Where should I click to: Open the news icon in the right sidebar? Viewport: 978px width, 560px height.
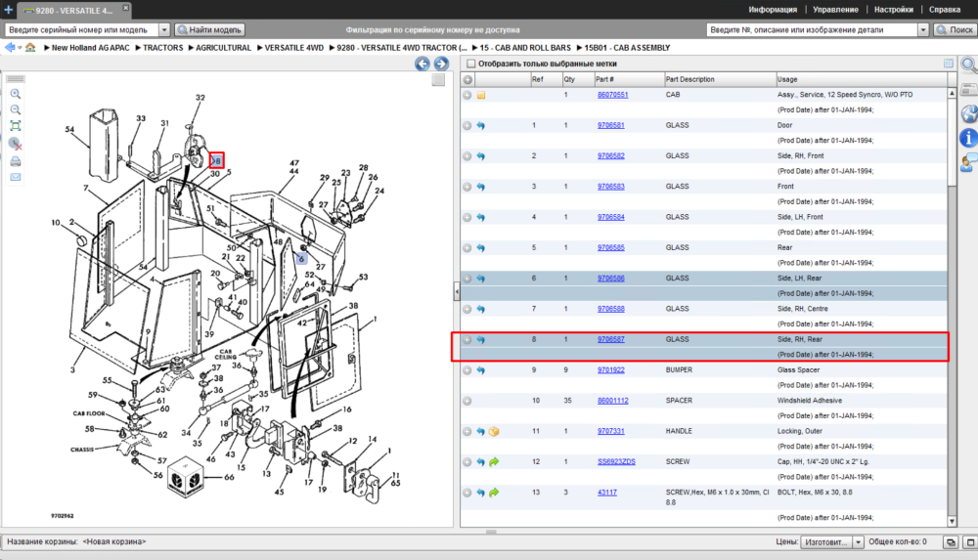coord(968,90)
